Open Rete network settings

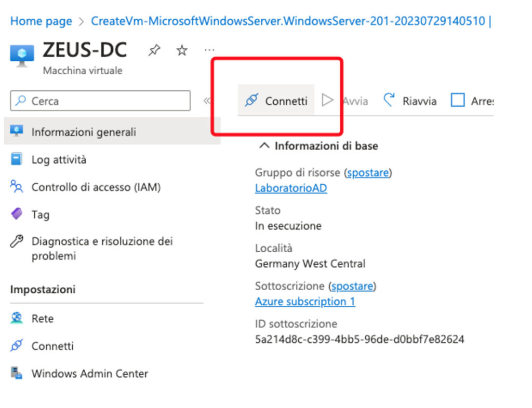click(x=42, y=319)
